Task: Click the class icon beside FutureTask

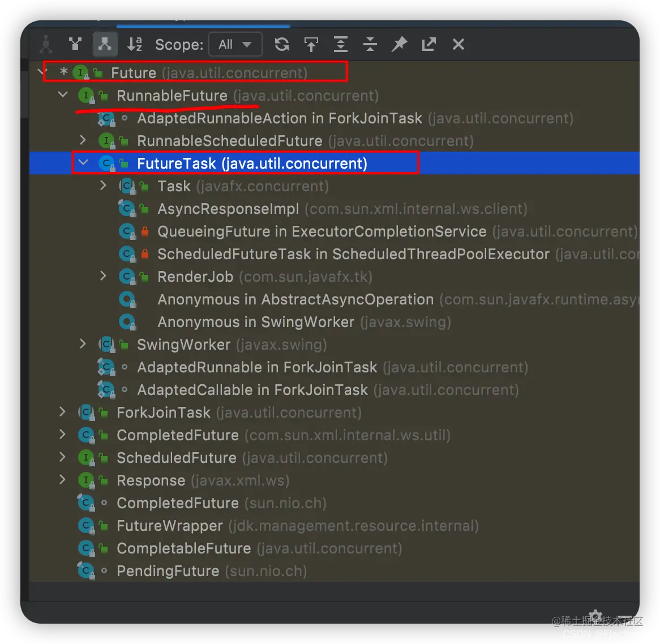Action: [106, 164]
